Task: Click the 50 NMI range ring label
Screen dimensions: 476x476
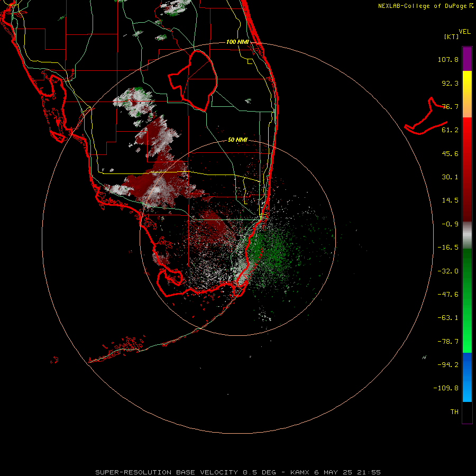Action: point(237,140)
